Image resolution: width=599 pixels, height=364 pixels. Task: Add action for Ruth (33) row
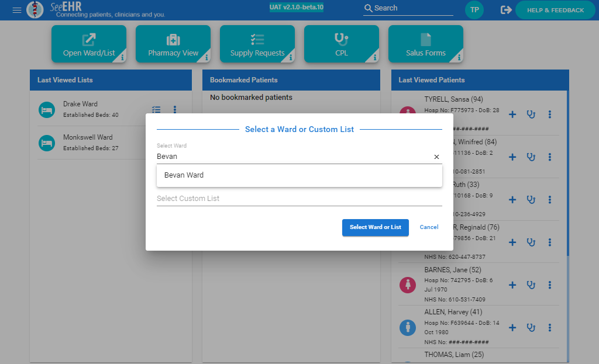click(512, 200)
